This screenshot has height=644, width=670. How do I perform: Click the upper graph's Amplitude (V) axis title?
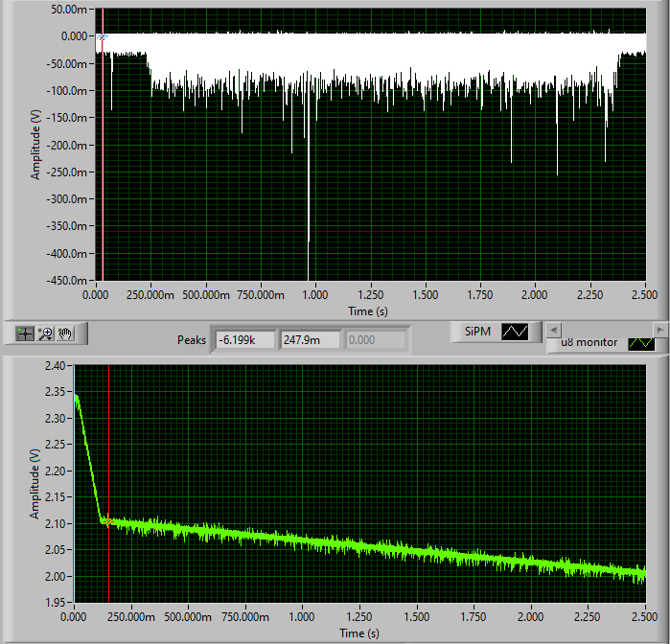[35, 145]
